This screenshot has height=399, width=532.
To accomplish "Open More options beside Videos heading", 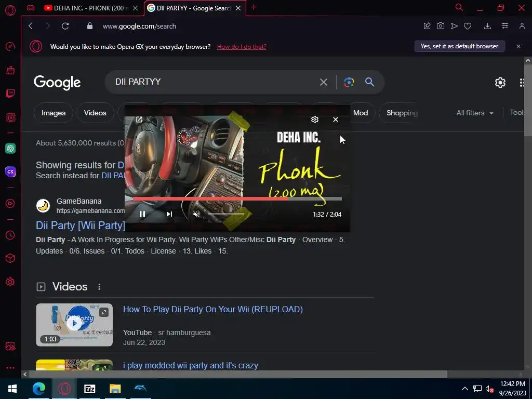I will pyautogui.click(x=99, y=287).
